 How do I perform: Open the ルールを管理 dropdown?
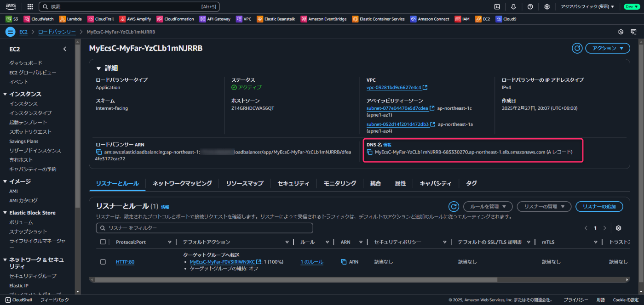[x=488, y=207]
